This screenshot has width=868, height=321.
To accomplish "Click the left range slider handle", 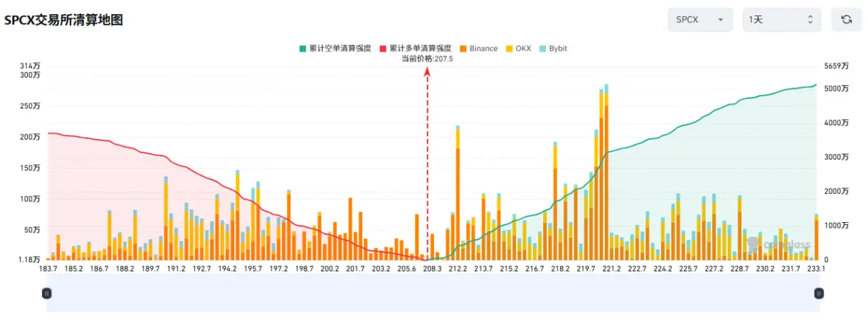I will (47, 293).
